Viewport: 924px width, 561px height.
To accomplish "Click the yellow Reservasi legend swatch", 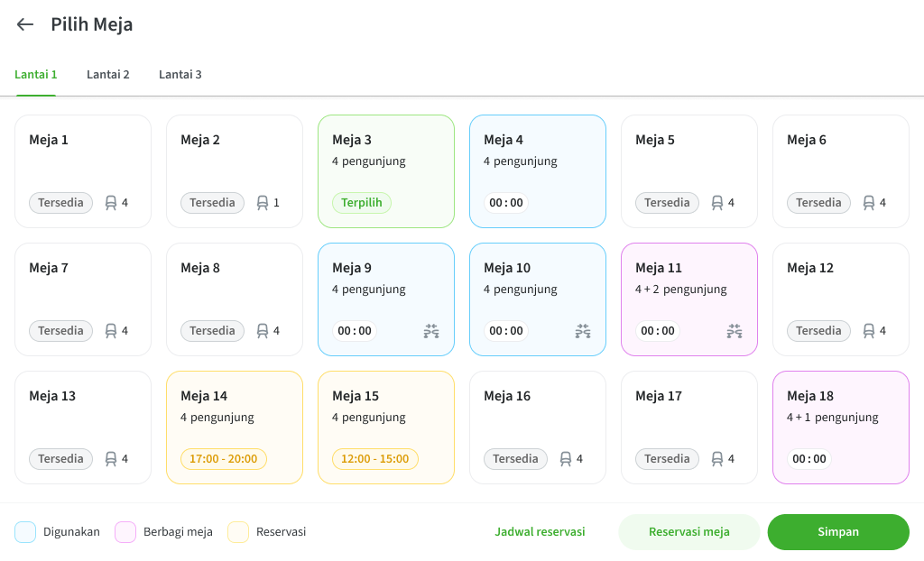I will [238, 532].
